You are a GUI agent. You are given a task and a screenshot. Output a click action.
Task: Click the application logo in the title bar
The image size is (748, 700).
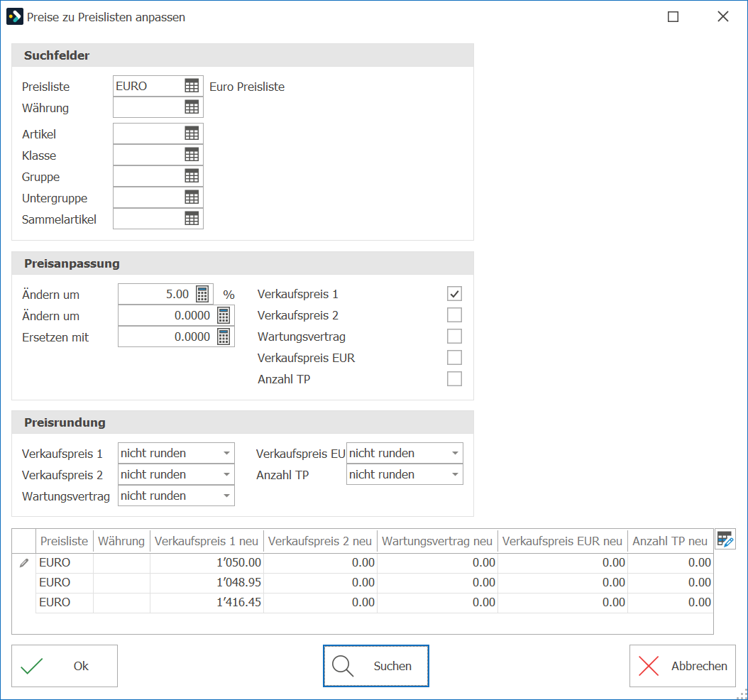(x=14, y=17)
